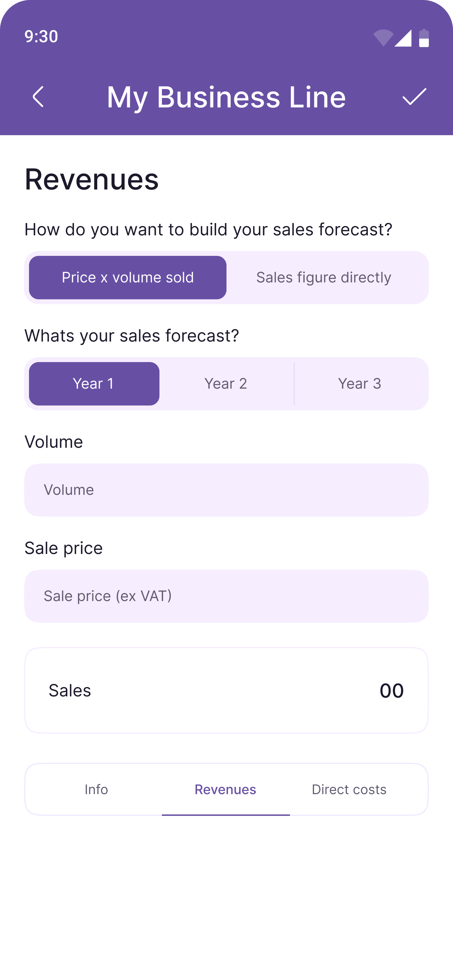
Task: Select Price x volume sold option
Action: point(128,277)
